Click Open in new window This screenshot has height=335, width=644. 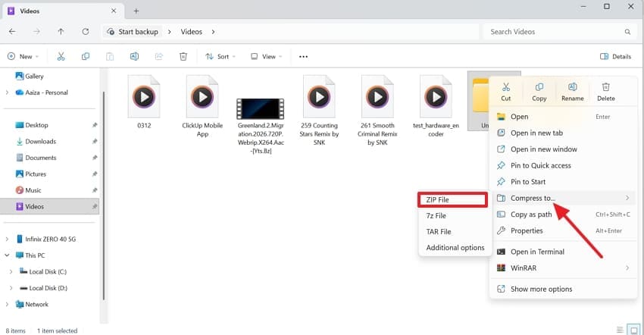point(563,149)
